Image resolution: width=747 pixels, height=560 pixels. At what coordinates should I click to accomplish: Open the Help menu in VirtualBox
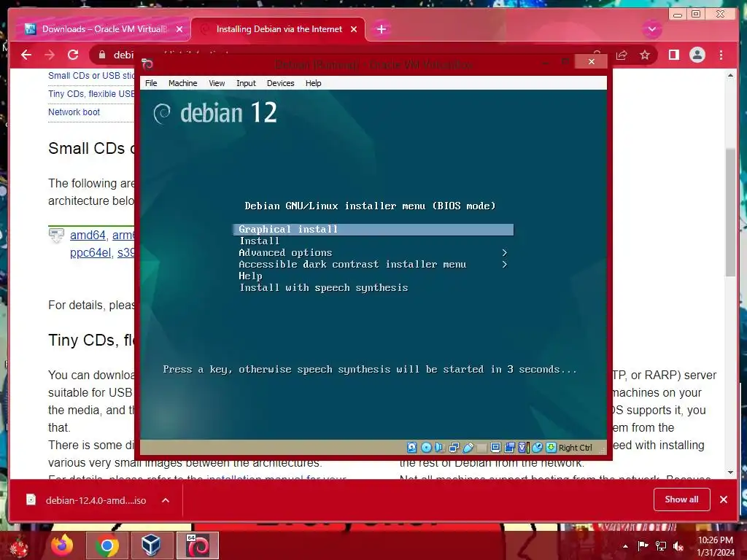[x=313, y=83]
